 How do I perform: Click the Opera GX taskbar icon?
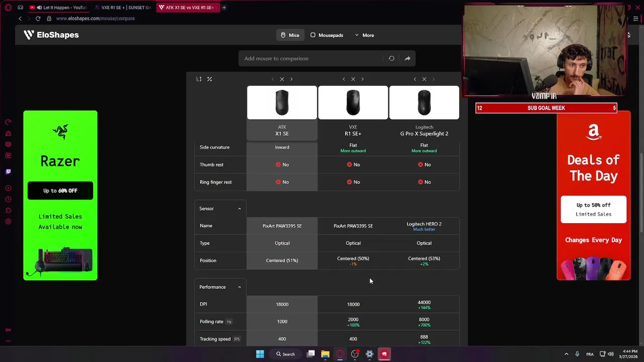(x=340, y=354)
